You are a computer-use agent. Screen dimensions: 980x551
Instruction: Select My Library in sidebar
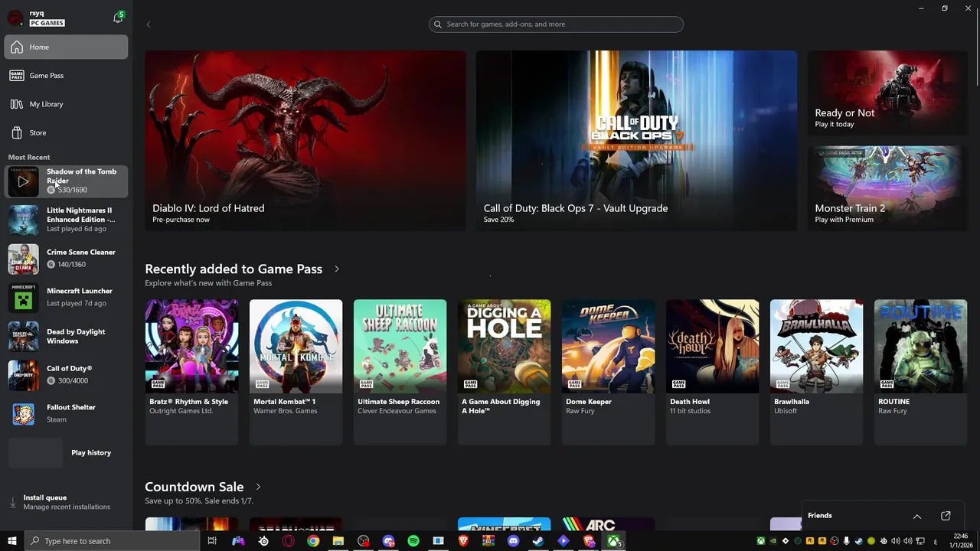pyautogui.click(x=66, y=104)
